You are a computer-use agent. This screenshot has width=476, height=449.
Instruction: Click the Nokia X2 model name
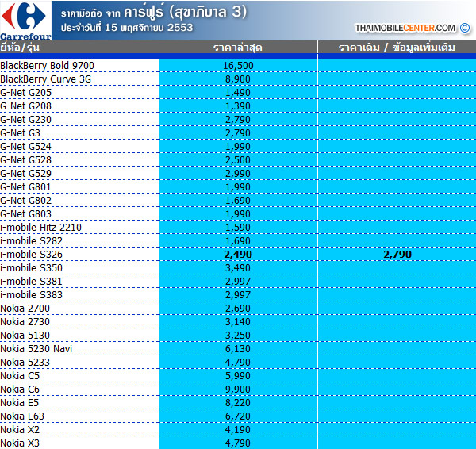click(x=20, y=430)
